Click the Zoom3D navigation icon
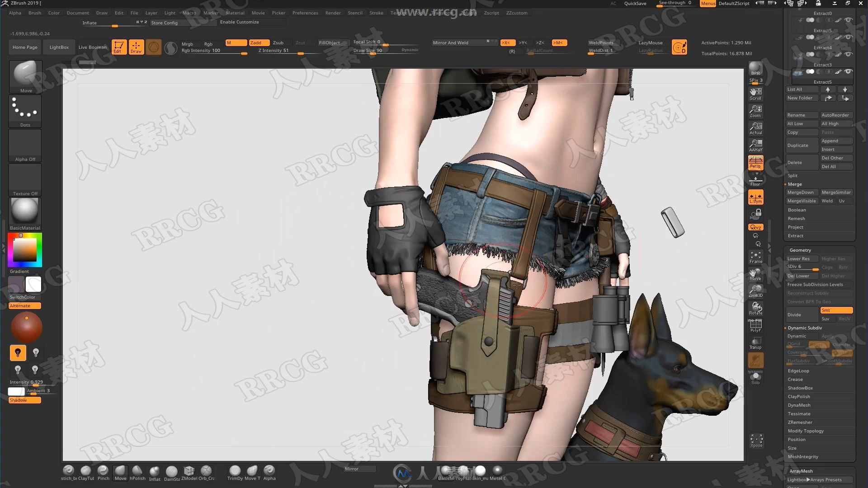This screenshot has height=488, width=868. [755, 291]
